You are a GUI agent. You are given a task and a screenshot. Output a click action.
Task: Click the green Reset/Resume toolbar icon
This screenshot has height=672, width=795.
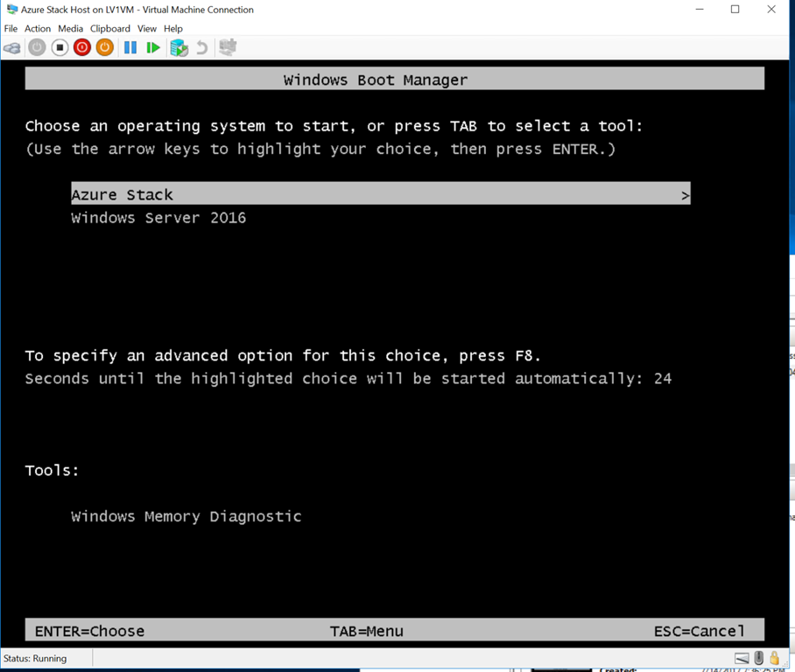click(153, 47)
